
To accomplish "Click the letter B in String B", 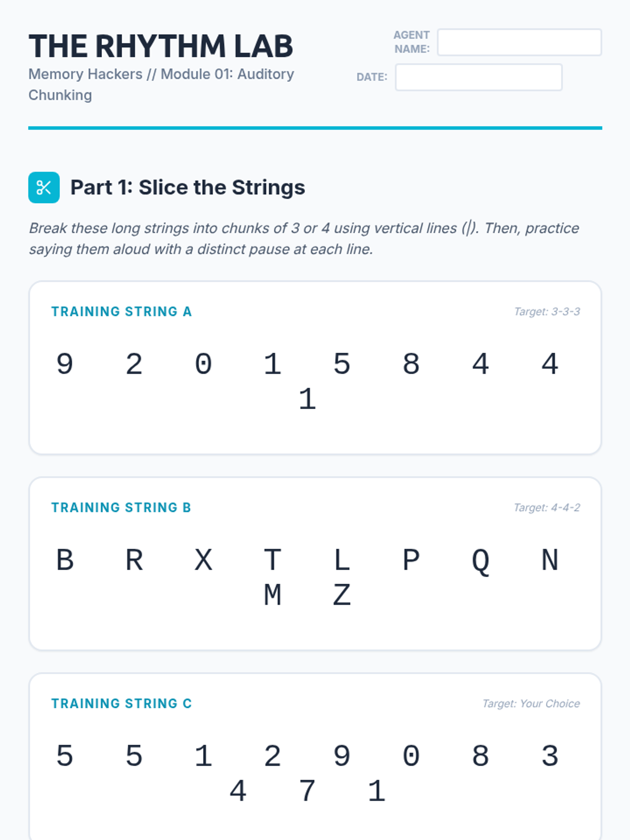I will [x=65, y=560].
